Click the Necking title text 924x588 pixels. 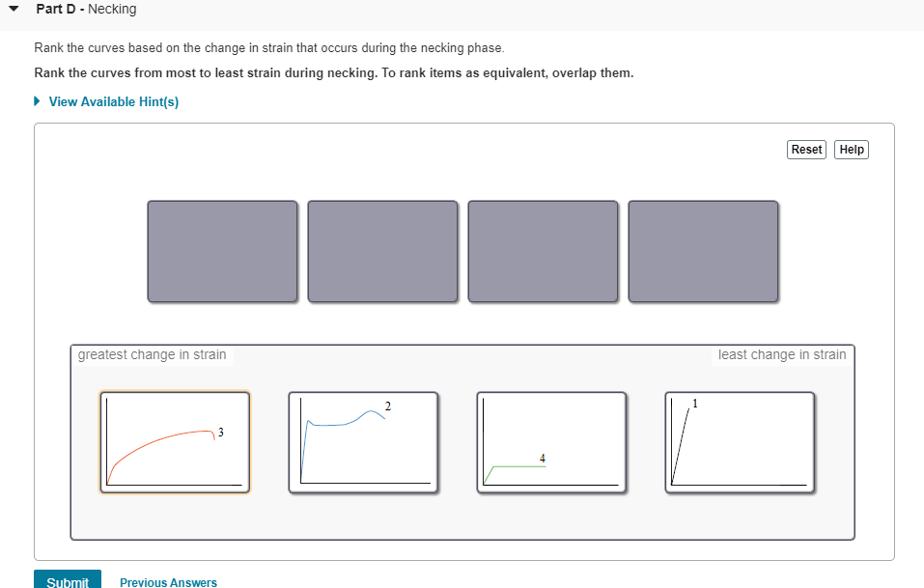coord(113,9)
